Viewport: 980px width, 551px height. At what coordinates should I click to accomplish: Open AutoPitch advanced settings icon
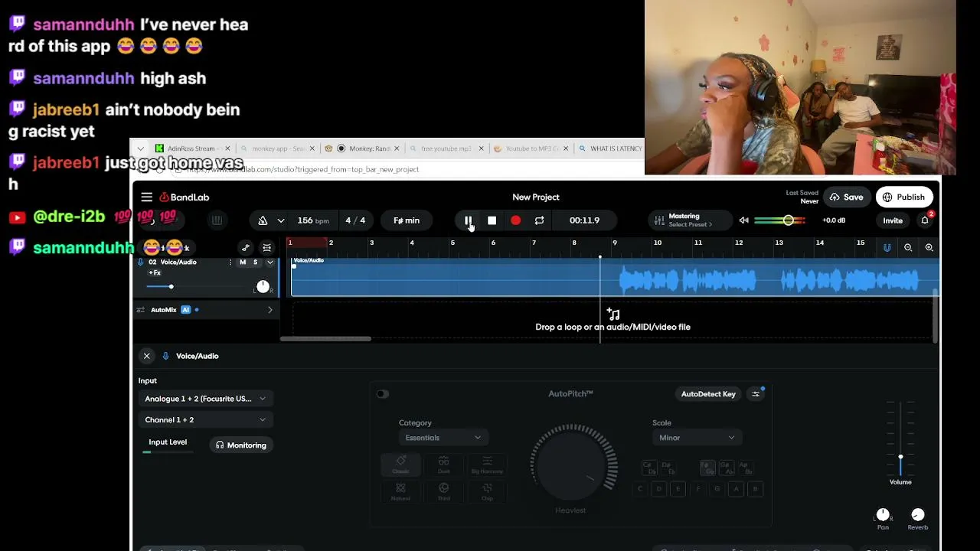coord(756,394)
